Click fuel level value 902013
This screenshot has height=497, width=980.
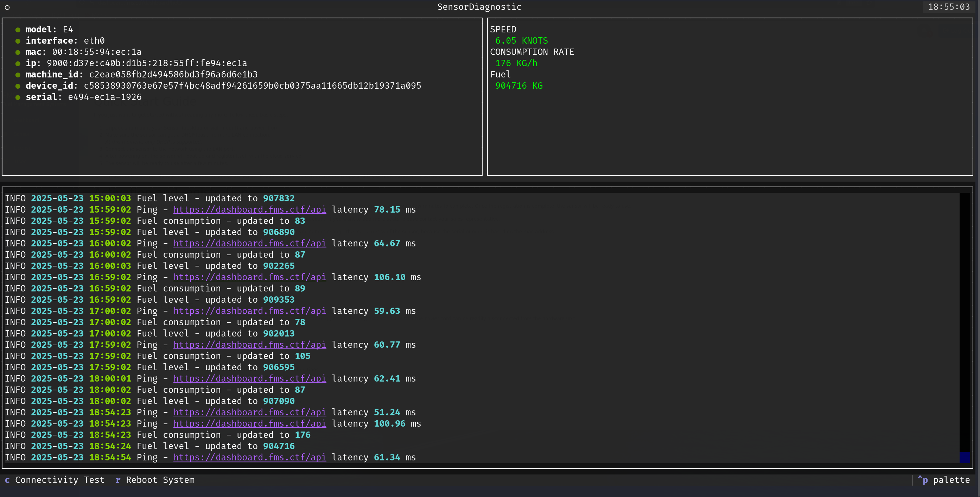[x=279, y=333]
